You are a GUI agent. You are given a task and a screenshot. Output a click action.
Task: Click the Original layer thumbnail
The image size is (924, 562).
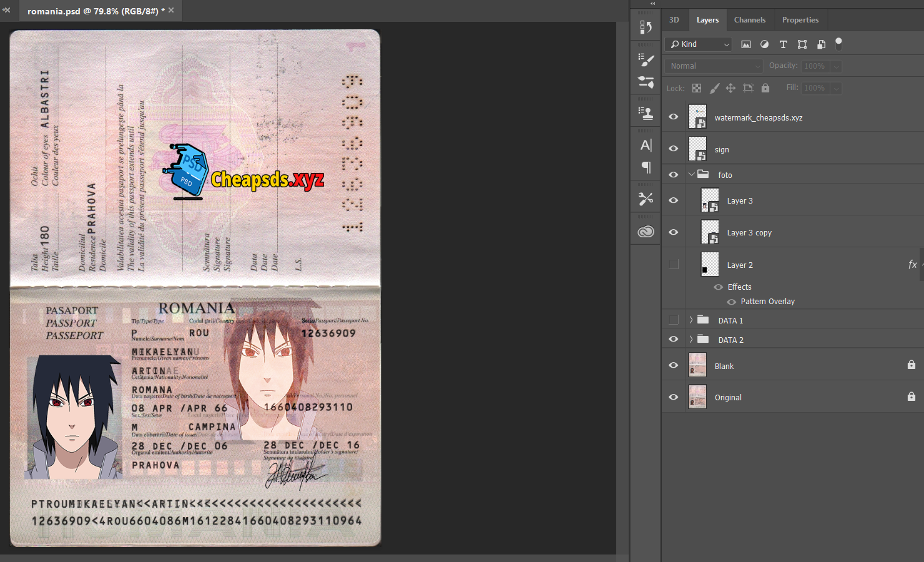tap(697, 397)
